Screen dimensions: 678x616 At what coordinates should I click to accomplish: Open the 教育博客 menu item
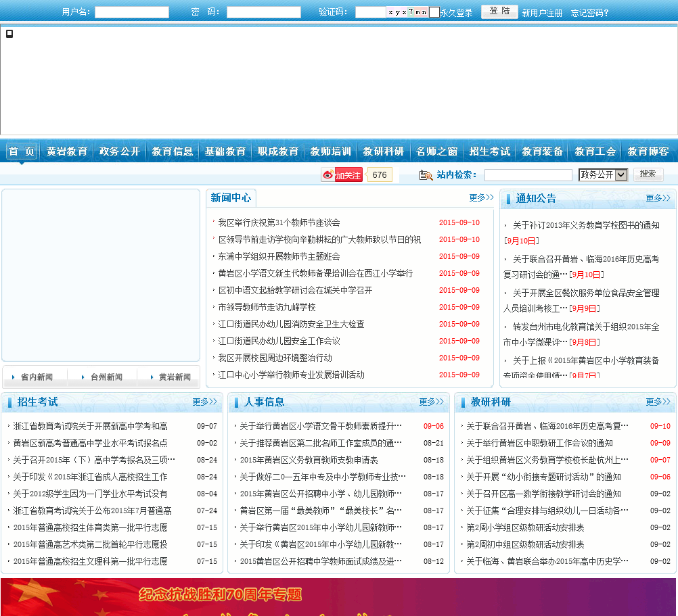[x=648, y=151]
